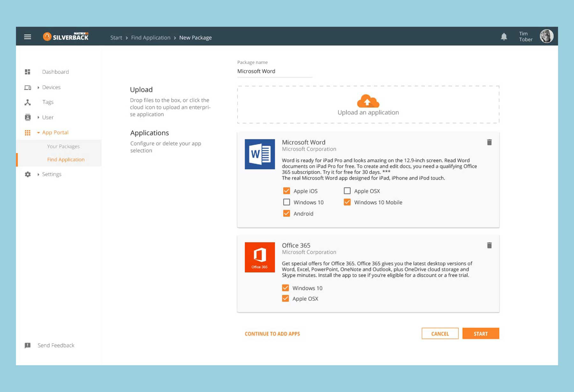Screen dimensions: 574x392
Task: Open Tags from sidebar
Action: click(x=48, y=102)
